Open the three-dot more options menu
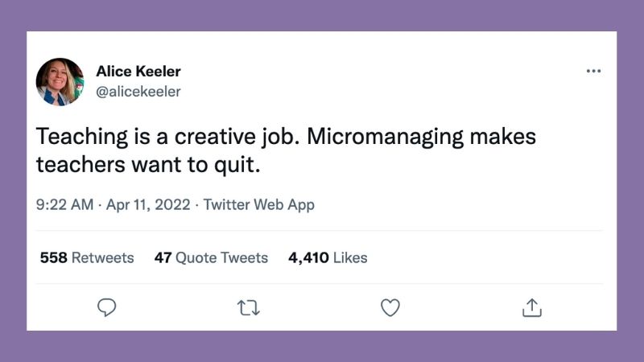The image size is (644, 362). [593, 72]
